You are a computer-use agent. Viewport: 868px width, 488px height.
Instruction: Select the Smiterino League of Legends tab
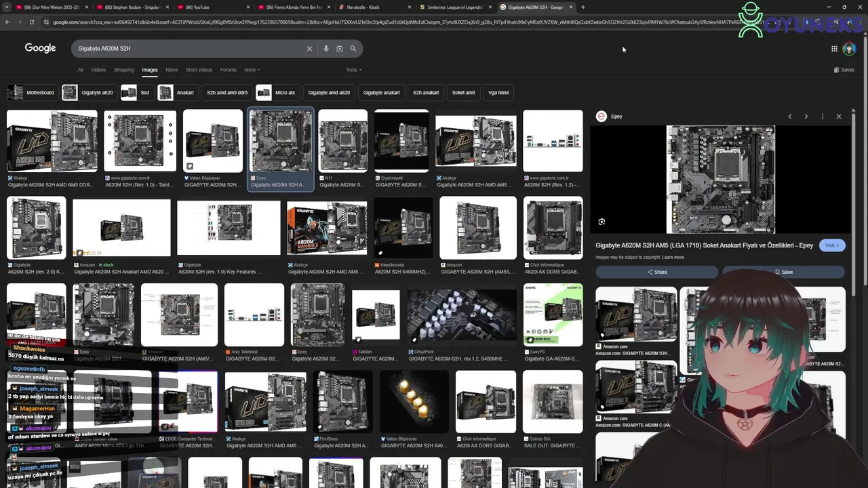click(454, 7)
